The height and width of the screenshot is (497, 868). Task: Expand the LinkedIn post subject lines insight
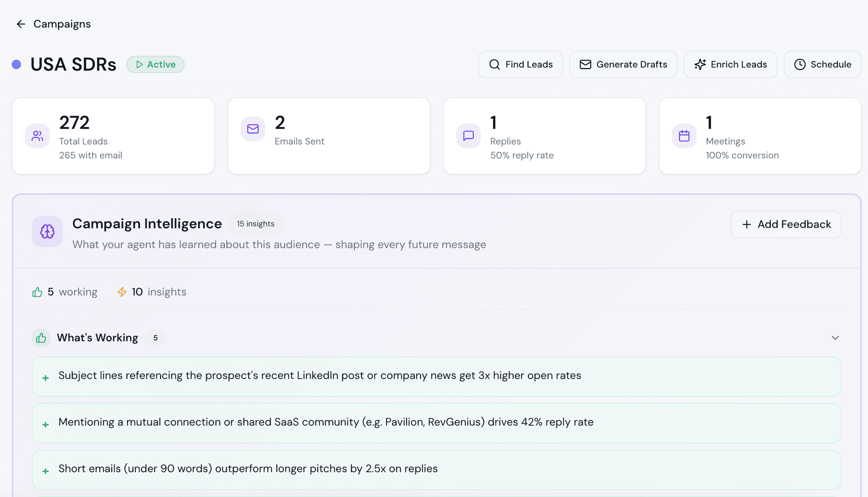(x=436, y=377)
